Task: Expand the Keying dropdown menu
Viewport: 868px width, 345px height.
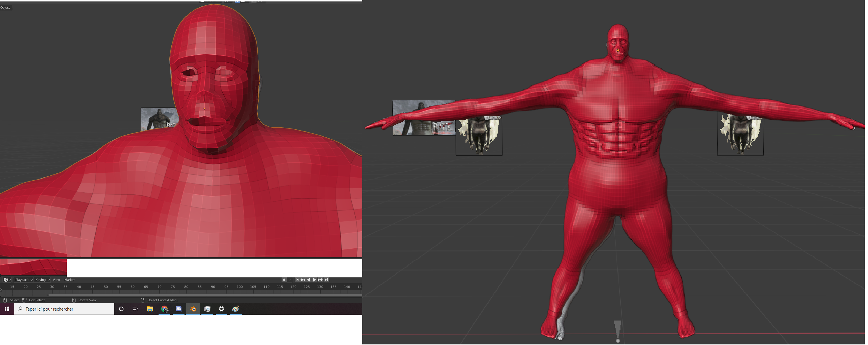Action: (42, 280)
